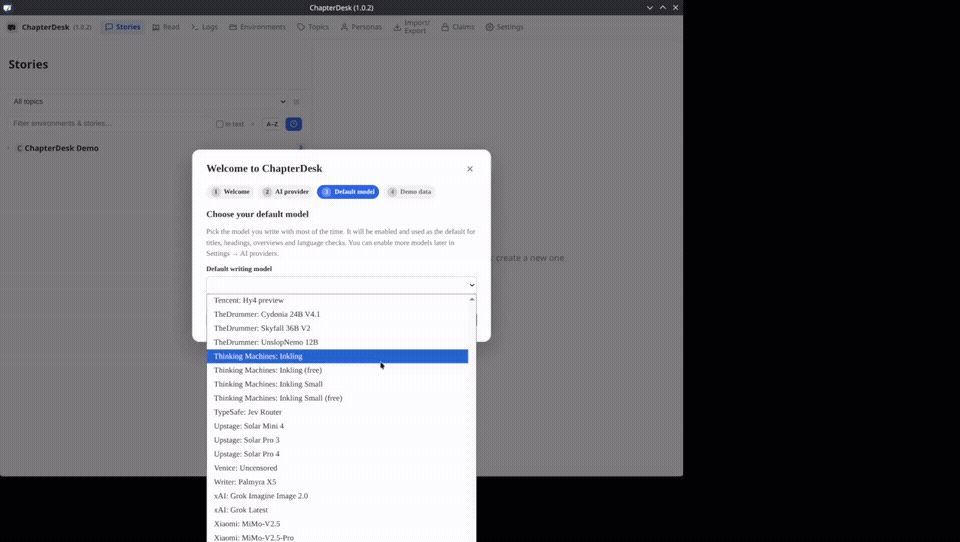The height and width of the screenshot is (542, 960).
Task: Open the Claims tab
Action: coord(457,27)
